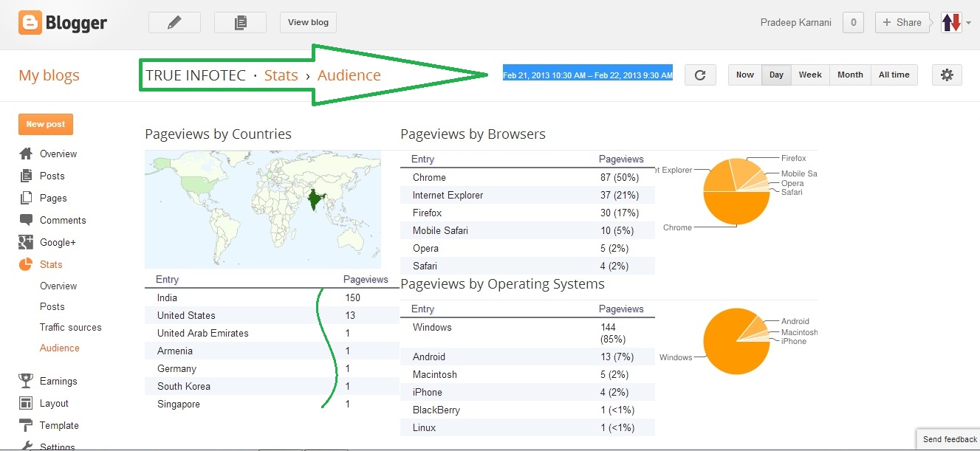980x451 pixels.
Task: Open Audience sub-item in sidebar
Action: (60, 348)
